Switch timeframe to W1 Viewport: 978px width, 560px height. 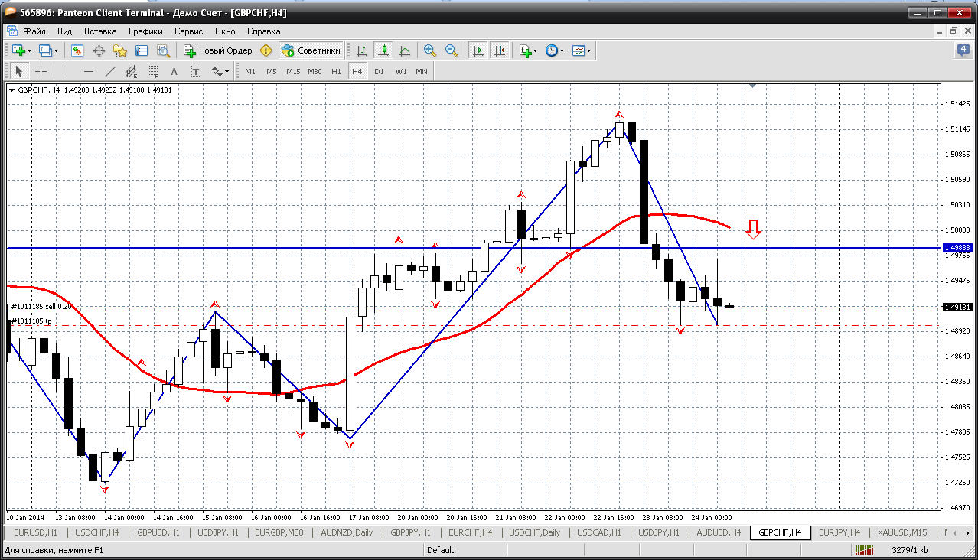pos(401,71)
